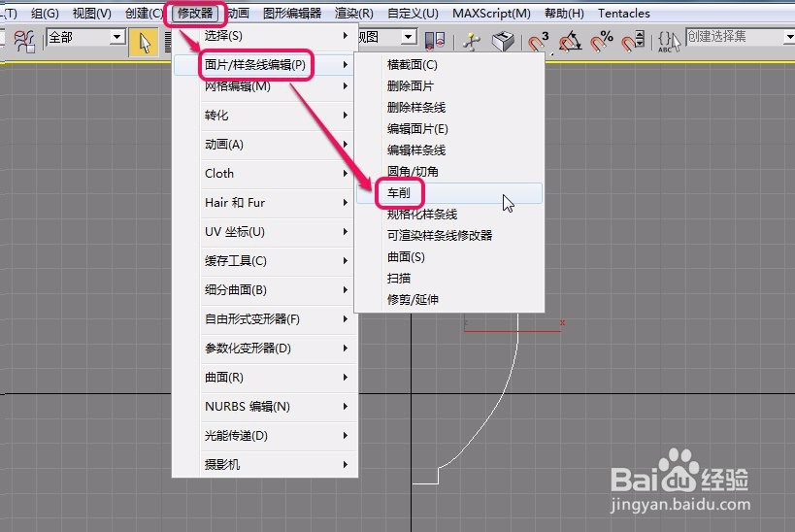Choose 修剪/延伸 modifier
Image resolution: width=795 pixels, height=532 pixels.
pyautogui.click(x=449, y=300)
